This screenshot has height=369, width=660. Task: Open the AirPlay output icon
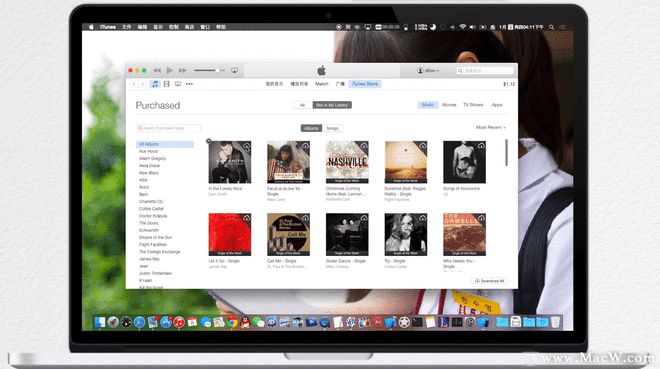(234, 71)
